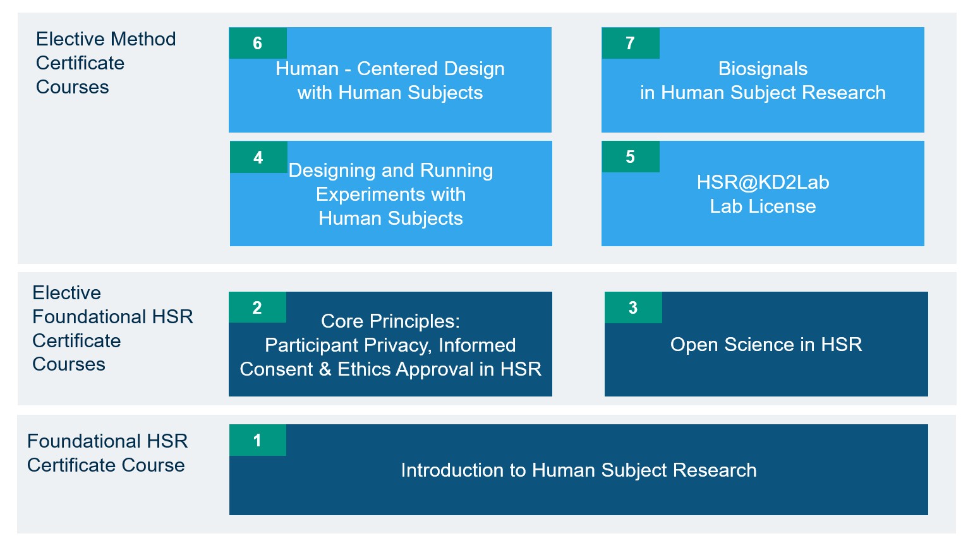980x548 pixels.
Task: Click the green number 4 badge
Action: (x=258, y=157)
